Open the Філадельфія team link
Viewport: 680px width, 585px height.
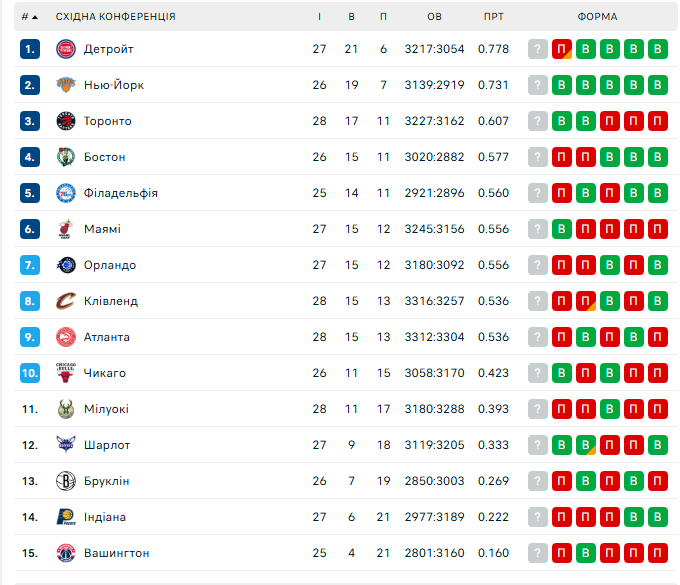point(120,193)
